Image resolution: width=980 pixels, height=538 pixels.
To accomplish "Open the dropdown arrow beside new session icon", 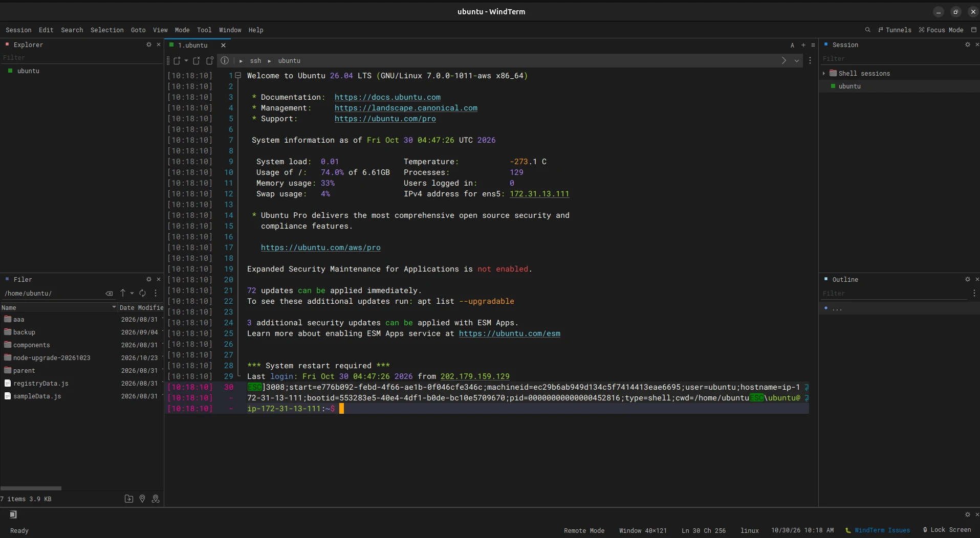I will pos(186,61).
